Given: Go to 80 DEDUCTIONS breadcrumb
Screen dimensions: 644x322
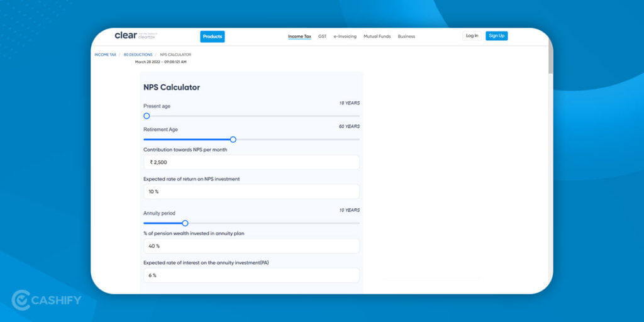Looking at the screenshot, I should [x=138, y=55].
